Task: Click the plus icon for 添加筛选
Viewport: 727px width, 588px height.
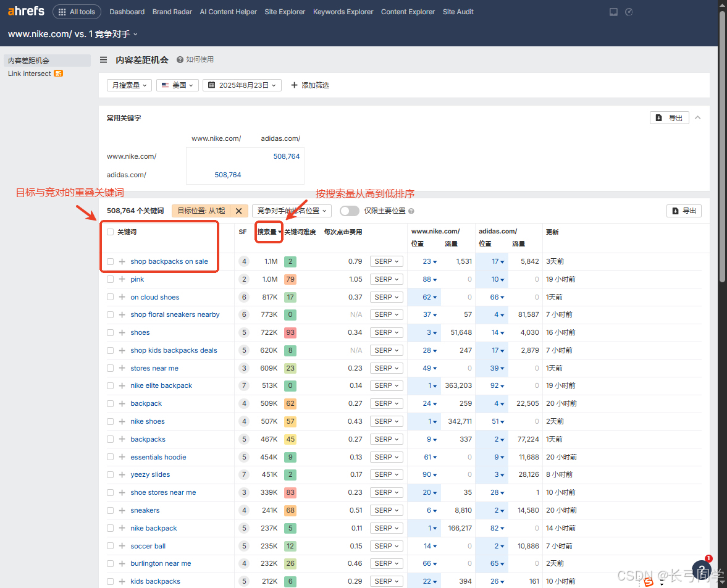Action: click(x=294, y=85)
